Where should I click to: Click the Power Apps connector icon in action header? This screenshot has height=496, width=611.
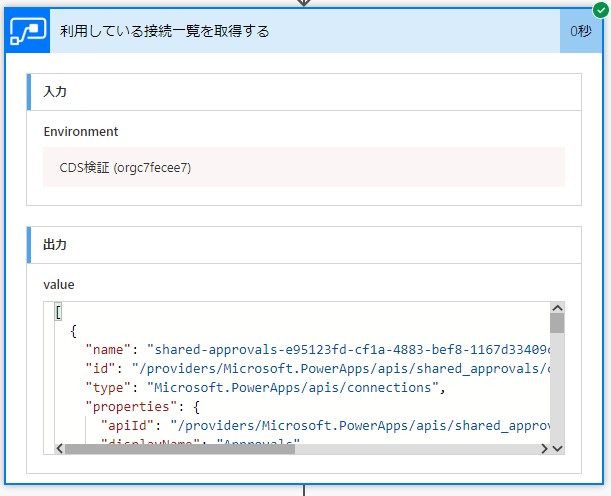(x=28, y=31)
